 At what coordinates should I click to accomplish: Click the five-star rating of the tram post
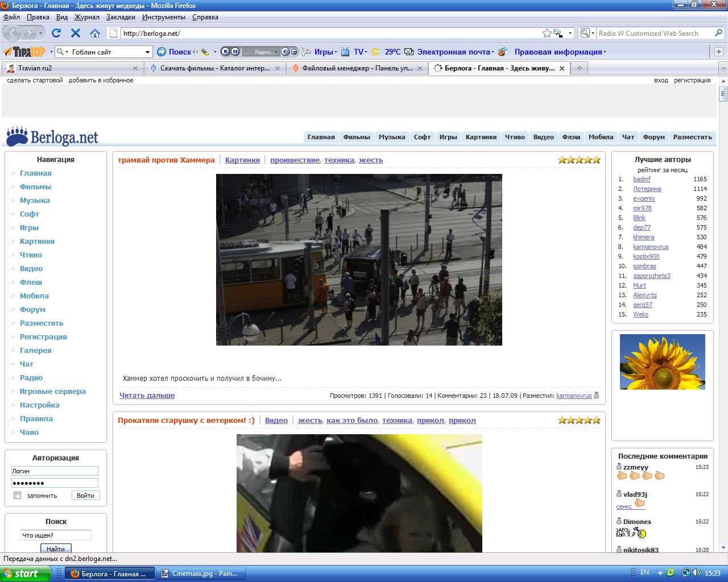pos(579,160)
